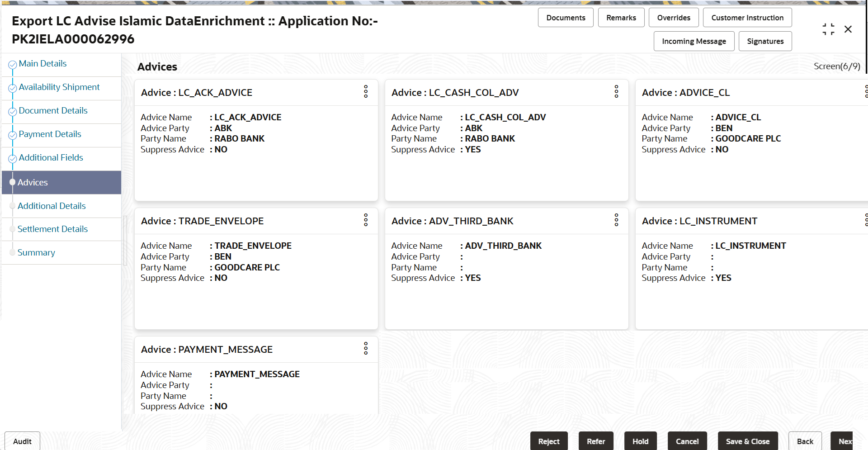Open three-dot menu on LC_INSTRUMENT card
Image resolution: width=868 pixels, height=450 pixels.
point(866,220)
